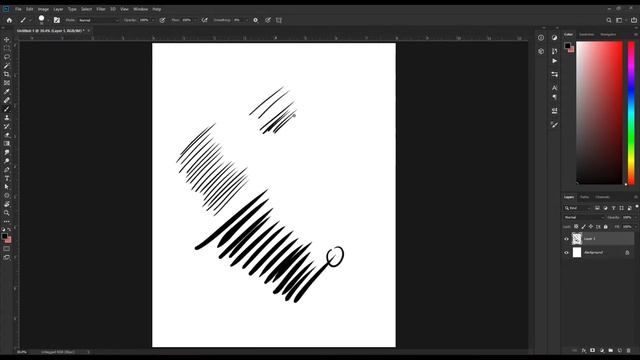640x360 pixels.
Task: Hide the Background layer eye icon
Action: point(566,253)
